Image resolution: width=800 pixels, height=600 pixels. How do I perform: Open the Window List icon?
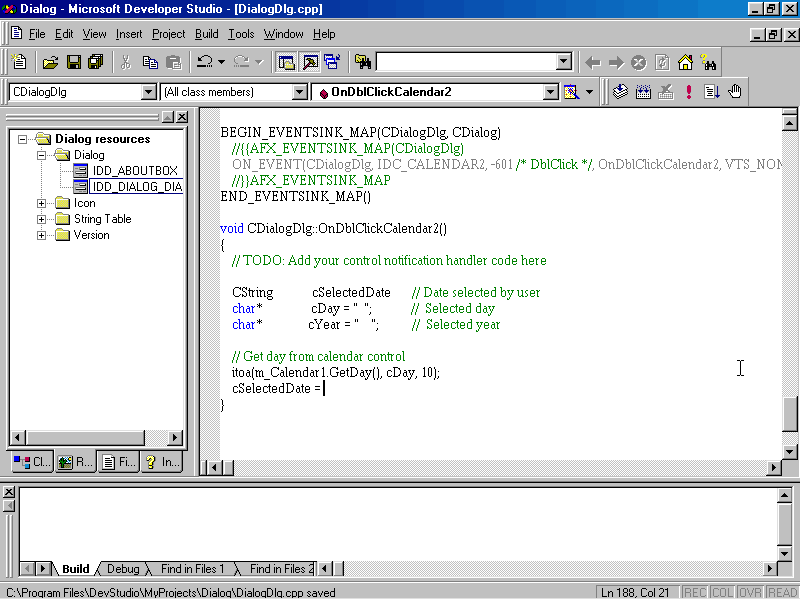(333, 62)
